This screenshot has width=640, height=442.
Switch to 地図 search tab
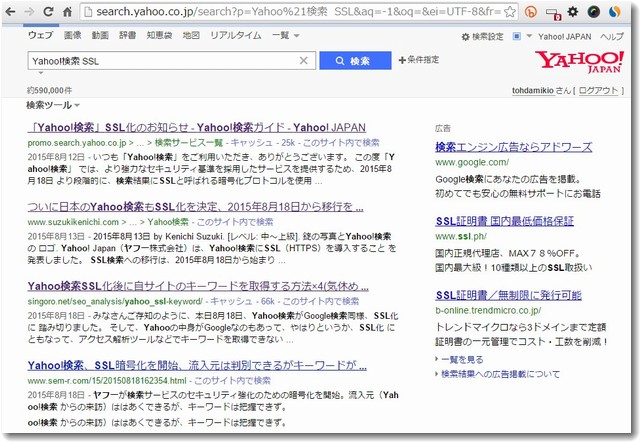point(191,36)
